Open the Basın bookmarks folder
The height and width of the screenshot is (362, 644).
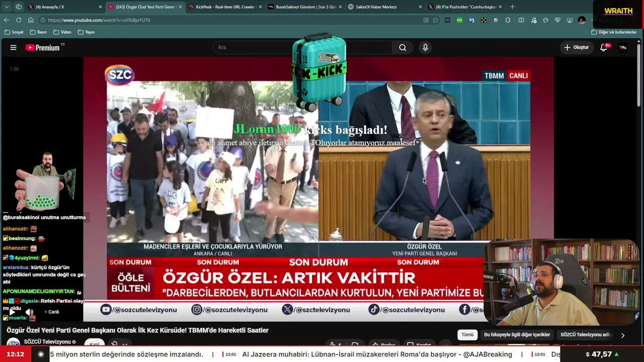point(38,32)
